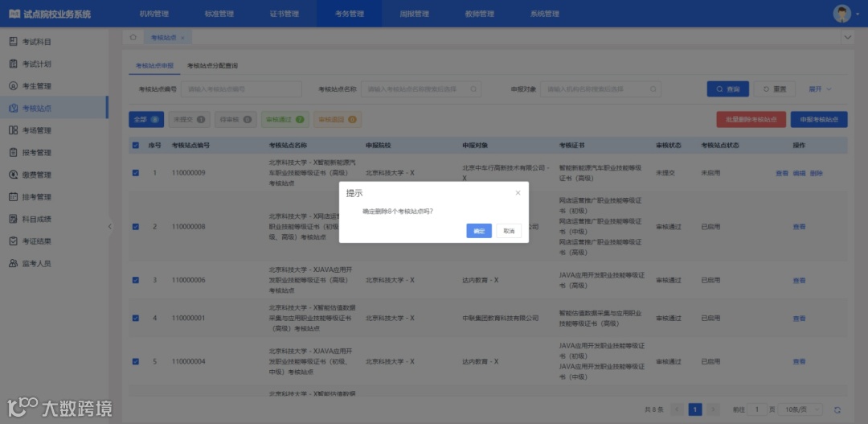Open the 考场管理 sidebar icon
The width and height of the screenshot is (868, 424).
pyautogui.click(x=14, y=130)
